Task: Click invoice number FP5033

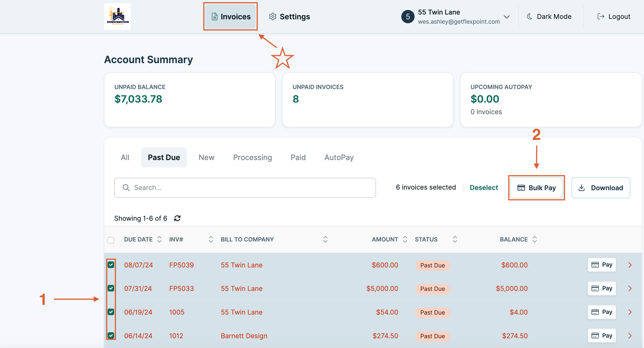Action: coord(181,288)
